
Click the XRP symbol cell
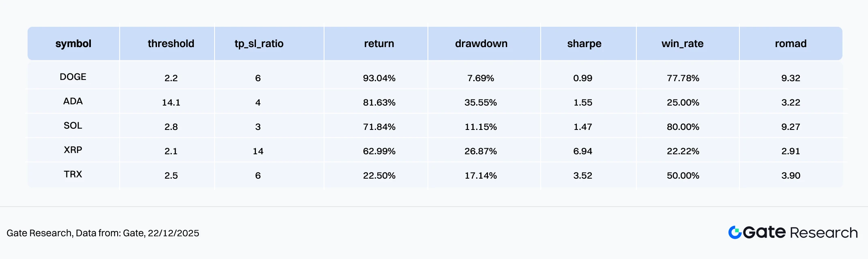[73, 150]
